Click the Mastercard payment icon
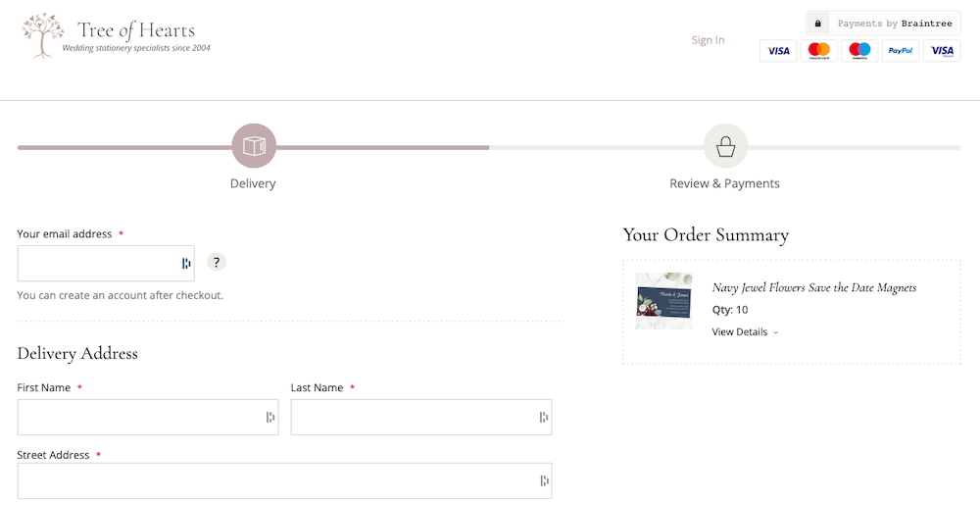The height and width of the screenshot is (505, 980). 818,51
